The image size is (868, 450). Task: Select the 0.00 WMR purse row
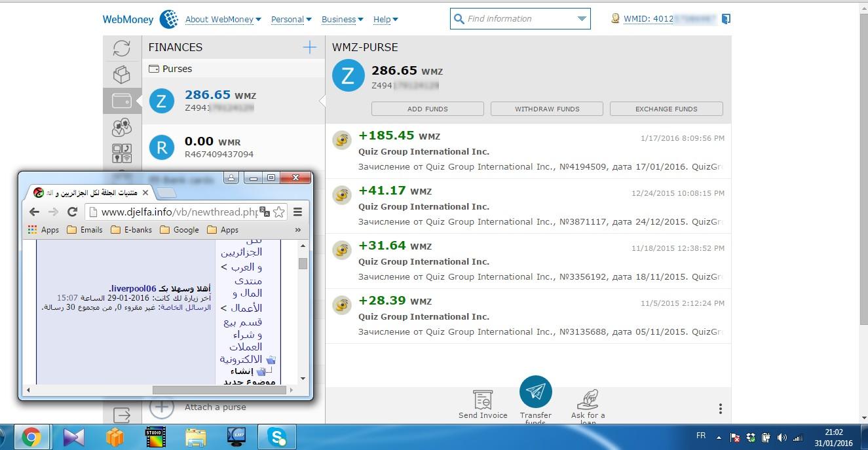point(233,147)
